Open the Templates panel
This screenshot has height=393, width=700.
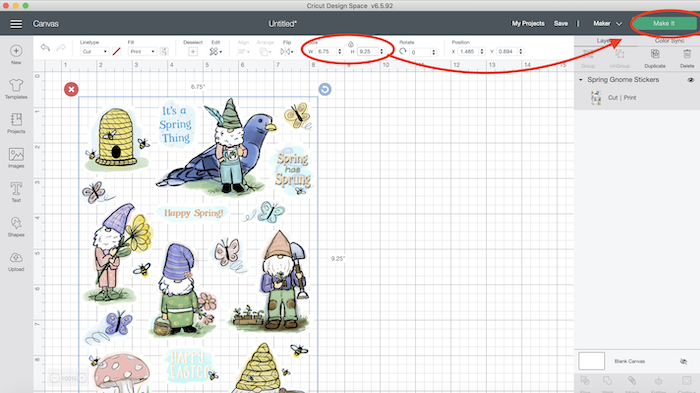pos(16,88)
